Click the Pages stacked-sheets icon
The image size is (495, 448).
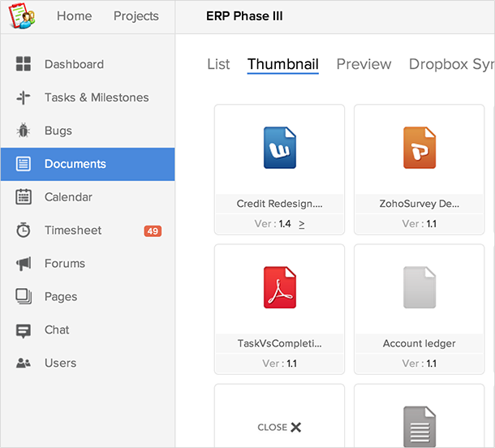(x=24, y=296)
